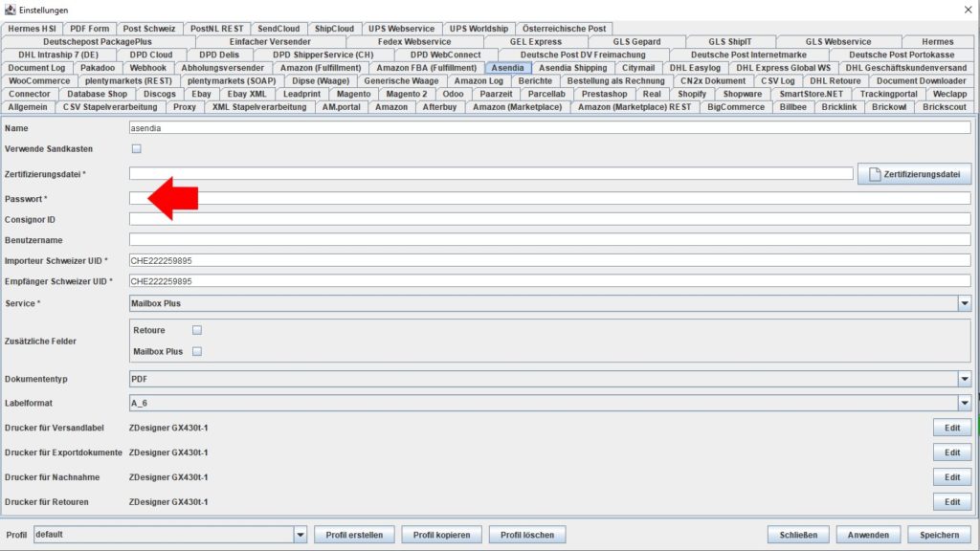The image size is (980, 551).
Task: Open the DHL Retoure tab
Action: [835, 80]
